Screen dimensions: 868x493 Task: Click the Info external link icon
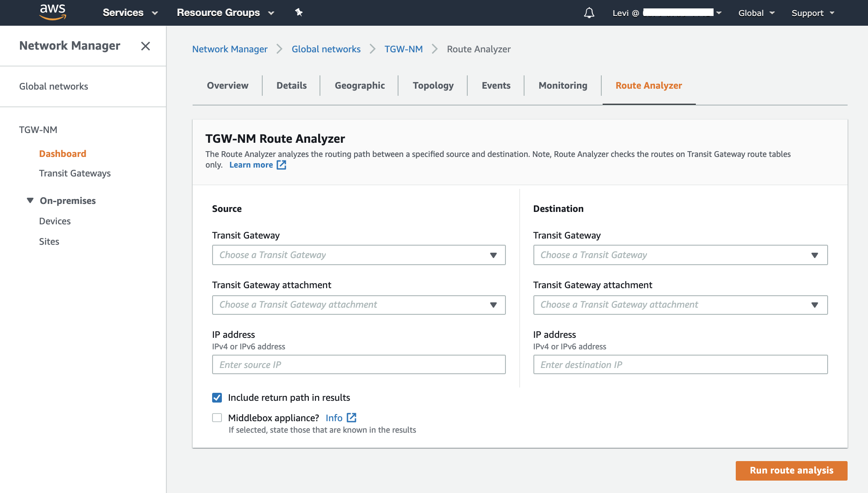pyautogui.click(x=351, y=418)
